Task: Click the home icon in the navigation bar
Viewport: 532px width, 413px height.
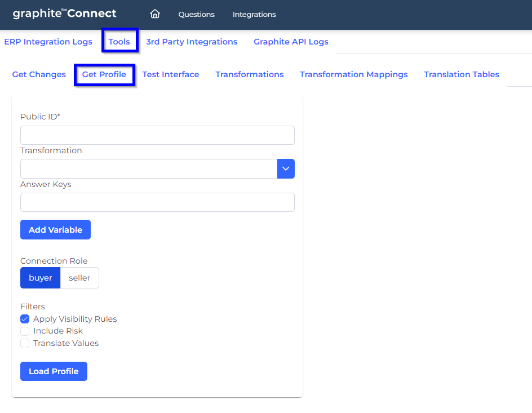Action: pyautogui.click(x=155, y=14)
